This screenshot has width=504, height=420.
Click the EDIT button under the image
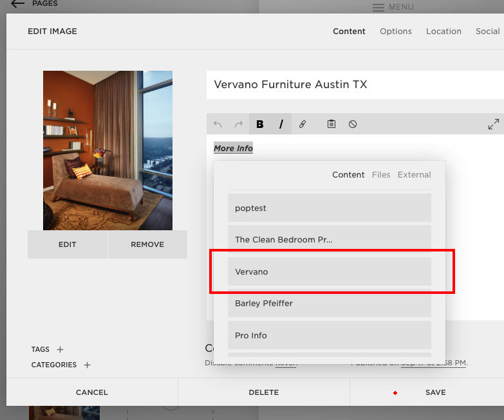tap(68, 244)
